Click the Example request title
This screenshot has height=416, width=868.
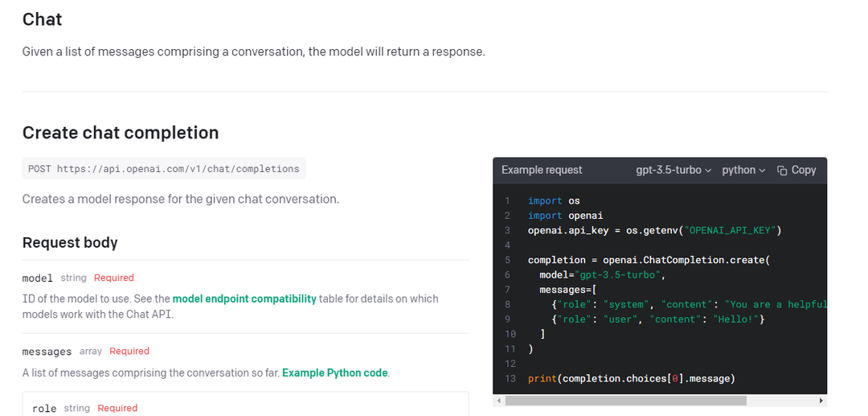(542, 170)
